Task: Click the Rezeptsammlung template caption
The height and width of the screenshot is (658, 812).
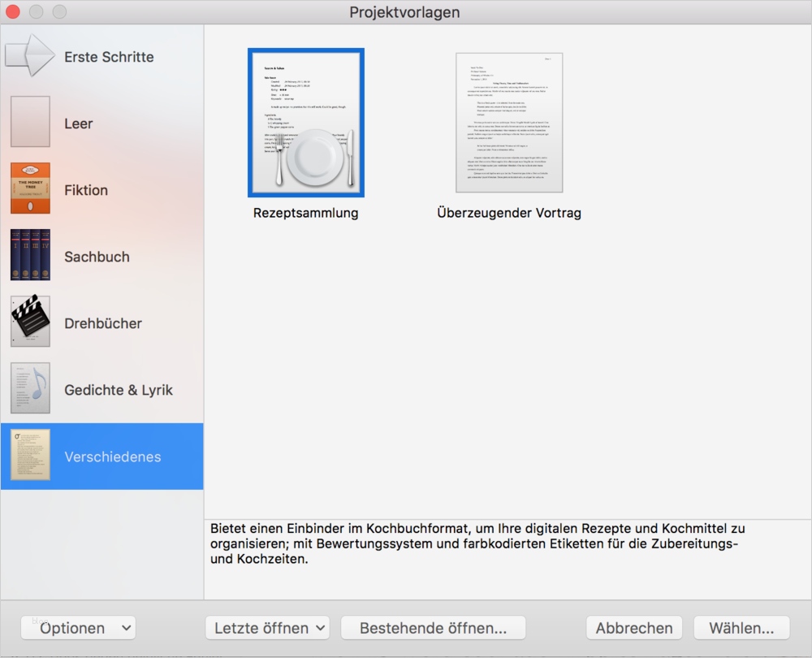Action: (305, 213)
